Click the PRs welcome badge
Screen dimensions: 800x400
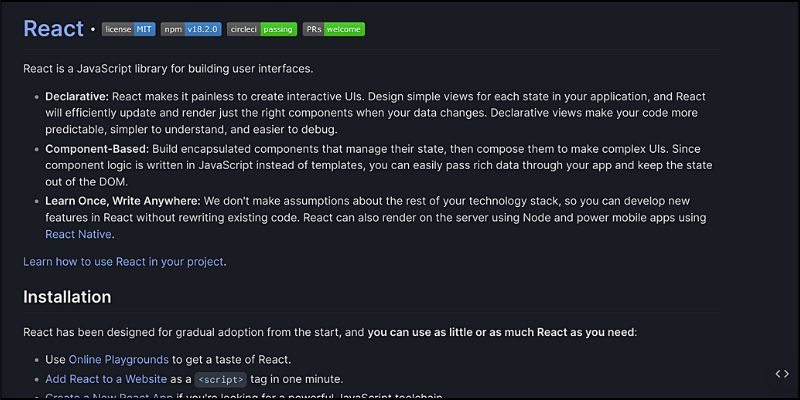coord(333,30)
